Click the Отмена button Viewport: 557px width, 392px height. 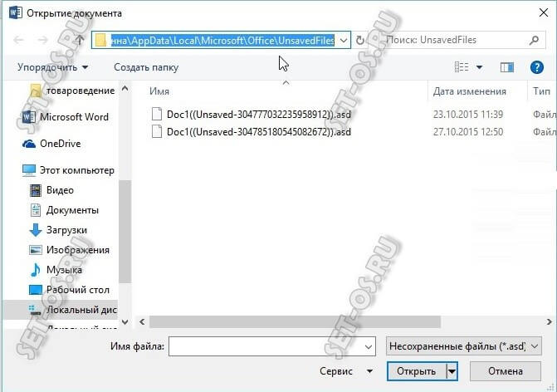point(506,371)
